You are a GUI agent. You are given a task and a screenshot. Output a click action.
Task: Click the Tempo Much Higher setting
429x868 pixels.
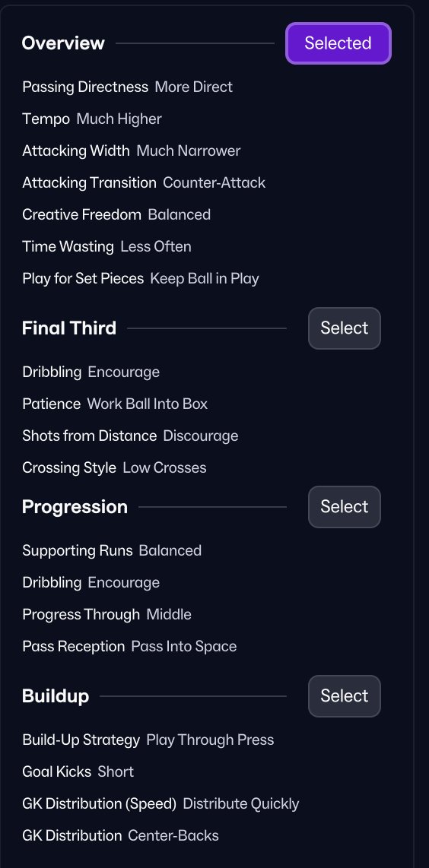pos(92,119)
